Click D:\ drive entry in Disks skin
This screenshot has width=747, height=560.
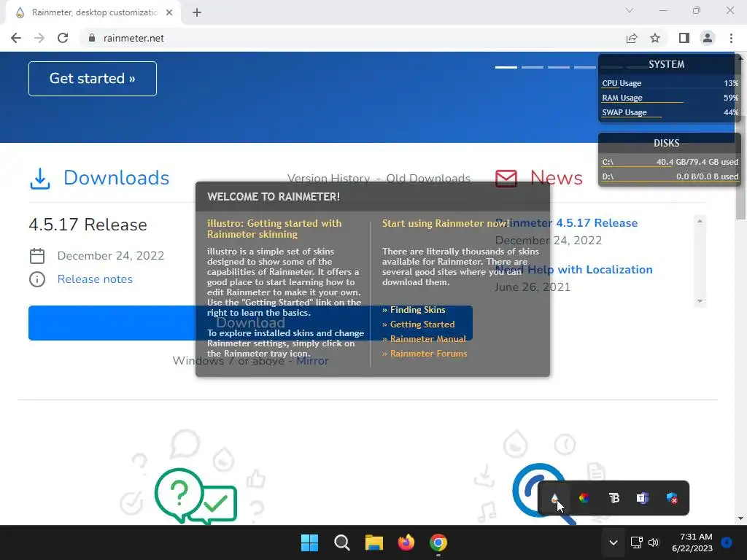click(x=670, y=176)
